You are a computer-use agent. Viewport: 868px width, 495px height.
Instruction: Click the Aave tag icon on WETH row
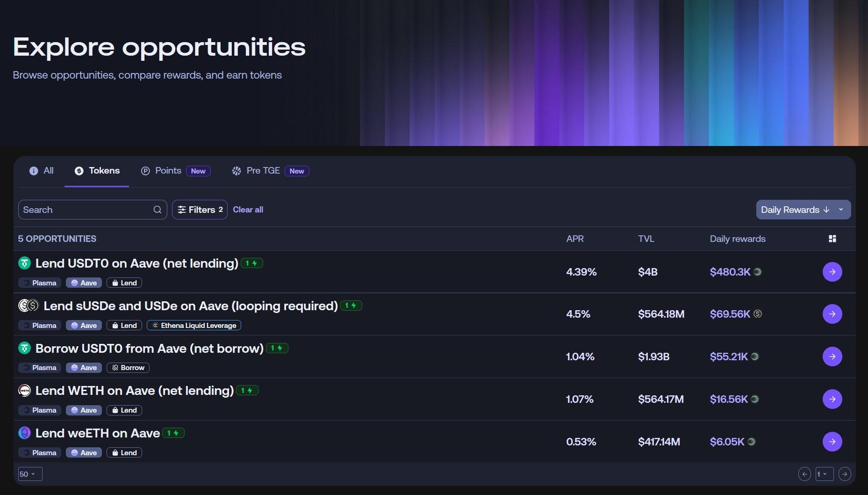pos(75,410)
